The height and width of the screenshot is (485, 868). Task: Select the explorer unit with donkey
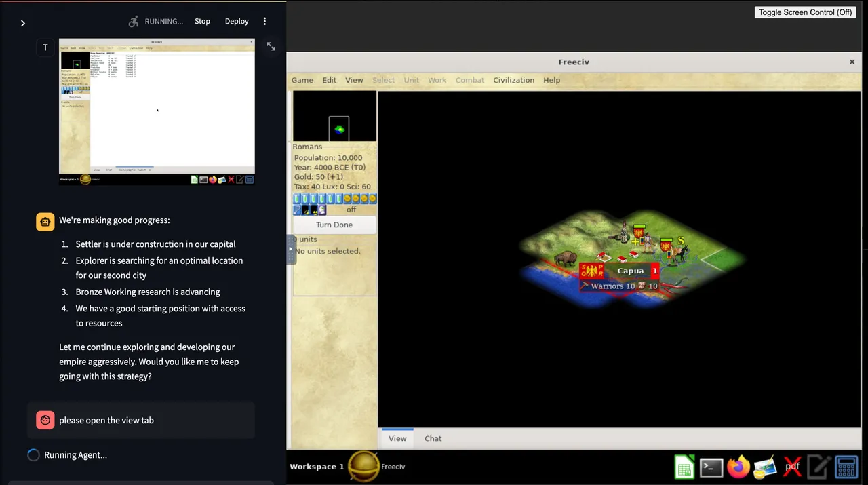[x=679, y=253]
